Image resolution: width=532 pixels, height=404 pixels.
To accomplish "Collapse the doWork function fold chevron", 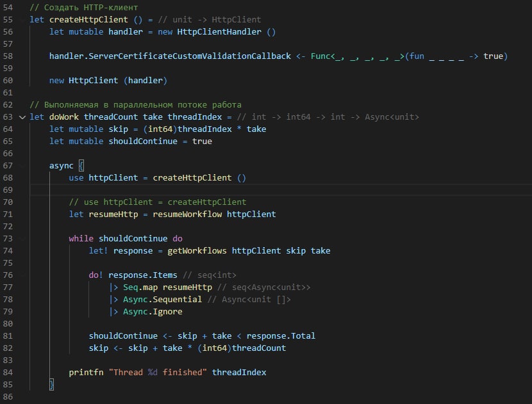I will 22,117.
